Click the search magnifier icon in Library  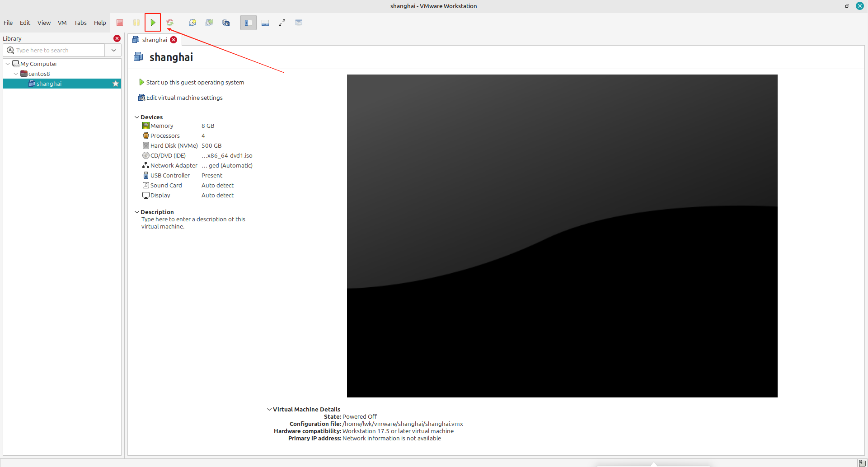[10, 50]
